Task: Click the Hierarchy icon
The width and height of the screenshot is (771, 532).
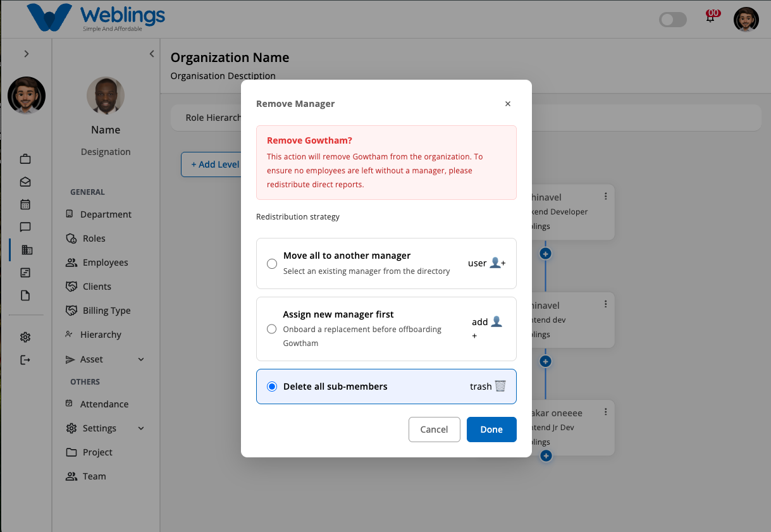Action: click(70, 334)
